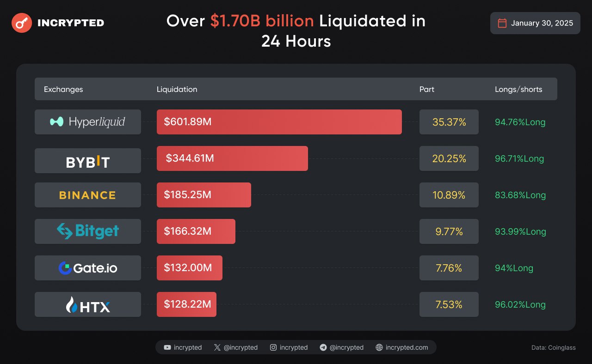Image resolution: width=592 pixels, height=364 pixels.
Task: Click the Data: Coinglass source text
Action: click(x=554, y=347)
